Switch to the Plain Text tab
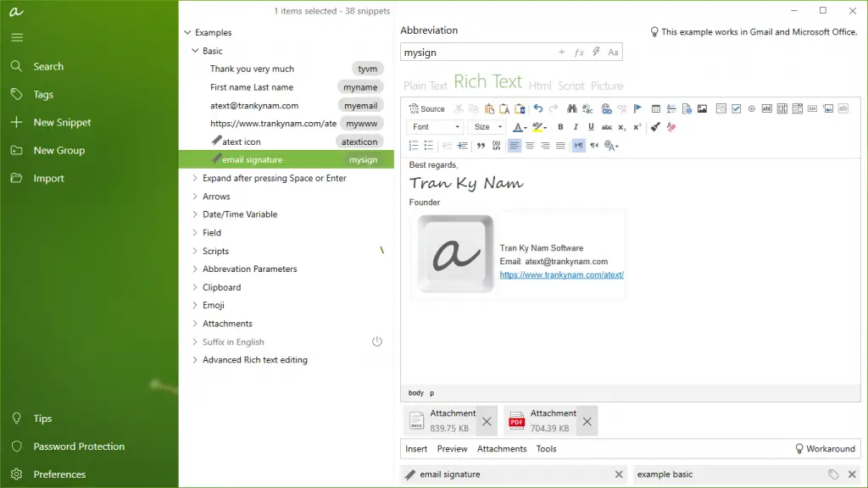The width and height of the screenshot is (868, 488). [426, 86]
